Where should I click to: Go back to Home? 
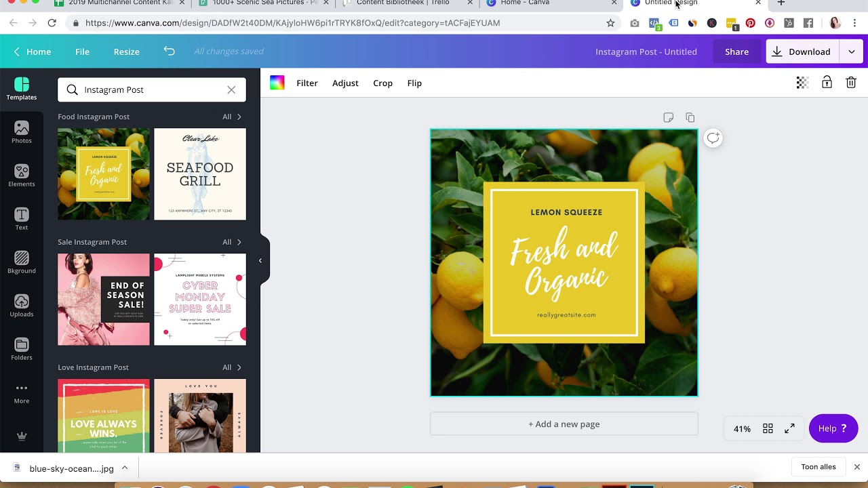click(33, 52)
